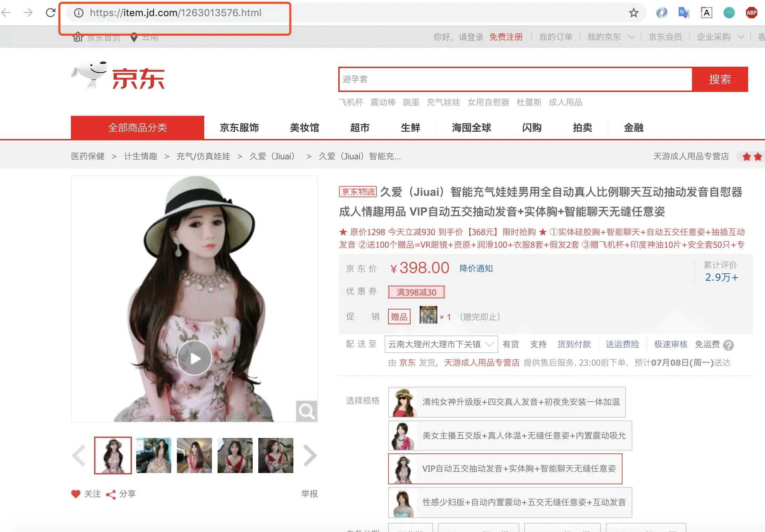Open the 海囤全球 navigation tab
Image resolution: width=765 pixels, height=532 pixels.
(x=471, y=127)
